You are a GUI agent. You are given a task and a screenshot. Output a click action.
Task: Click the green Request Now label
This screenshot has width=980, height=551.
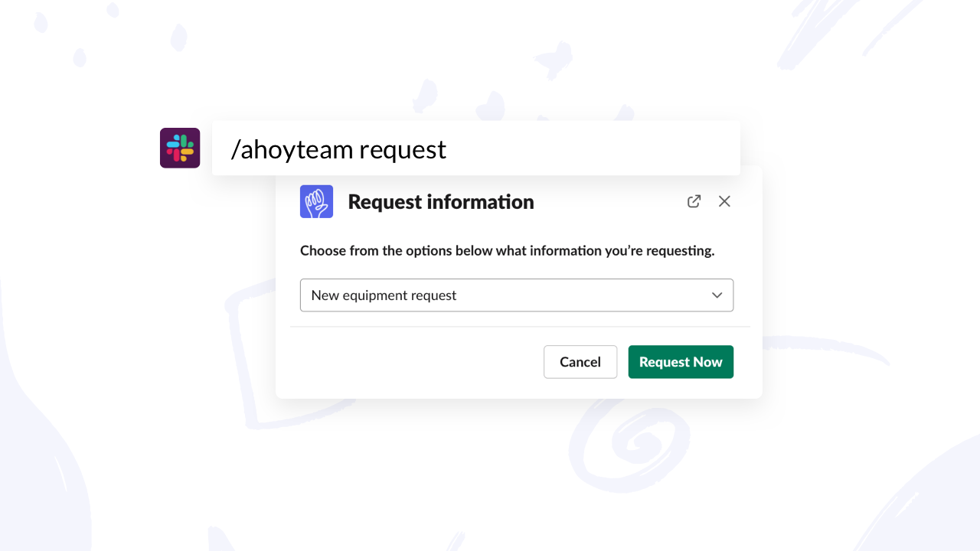(x=681, y=362)
